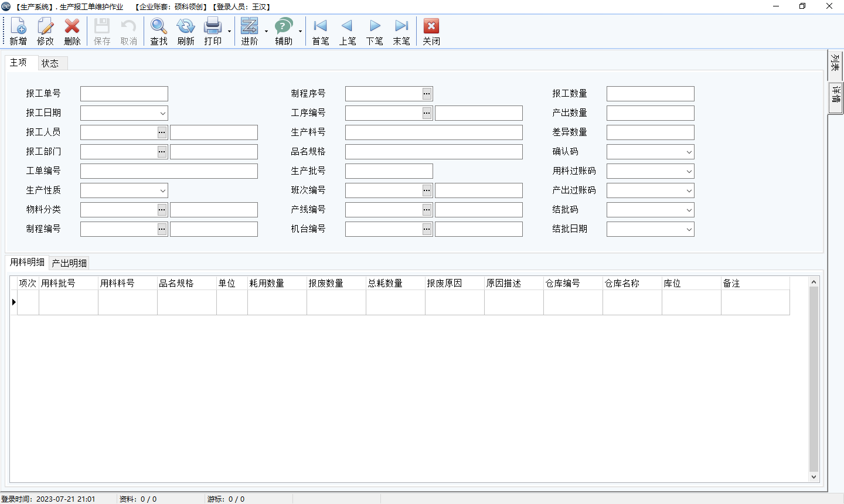The width and height of the screenshot is (844, 504).
Task: Click the 制程编号 lookup ellipsis button
Action: click(x=162, y=229)
